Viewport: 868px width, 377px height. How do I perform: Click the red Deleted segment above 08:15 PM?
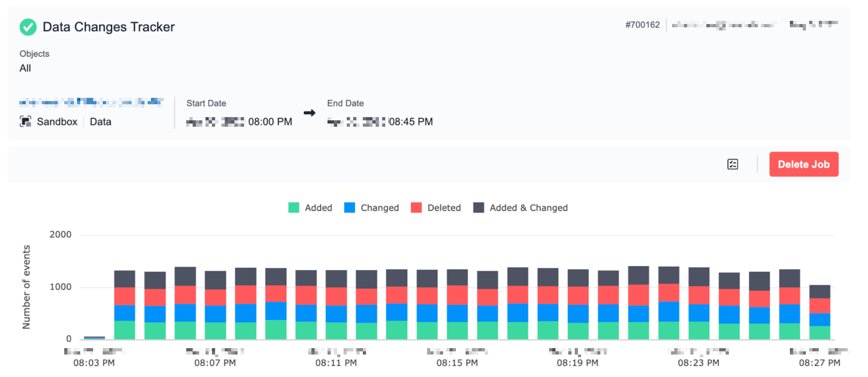(x=457, y=295)
